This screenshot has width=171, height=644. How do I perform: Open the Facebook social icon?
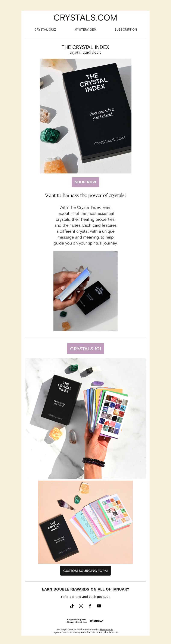90,606
